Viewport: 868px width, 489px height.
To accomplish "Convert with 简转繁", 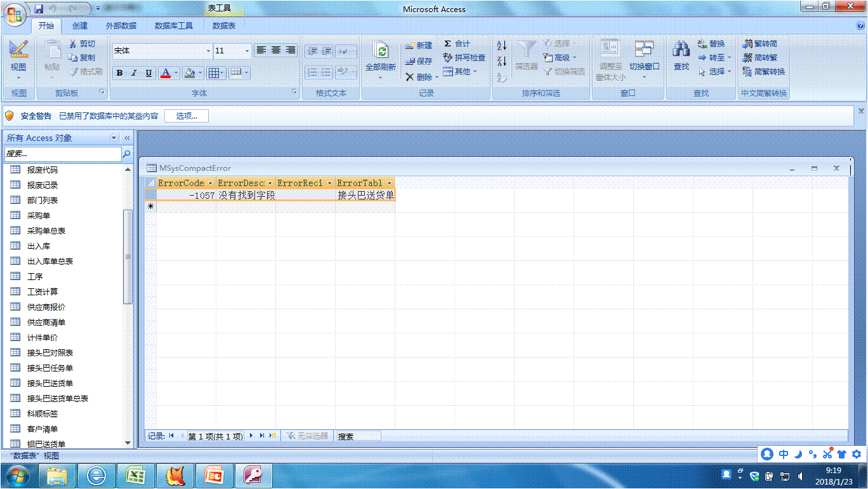I will [760, 58].
